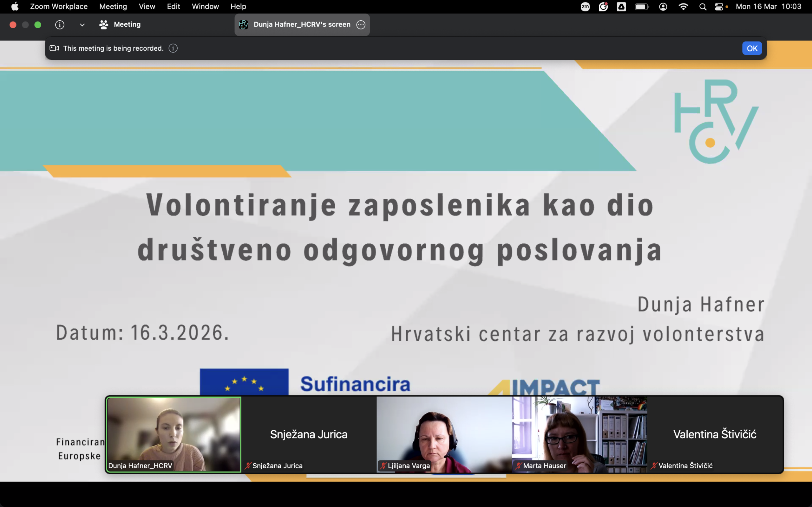Image resolution: width=812 pixels, height=507 pixels.
Task: Select Dunja Hafner_HCRV's video thumbnail
Action: coord(173,434)
